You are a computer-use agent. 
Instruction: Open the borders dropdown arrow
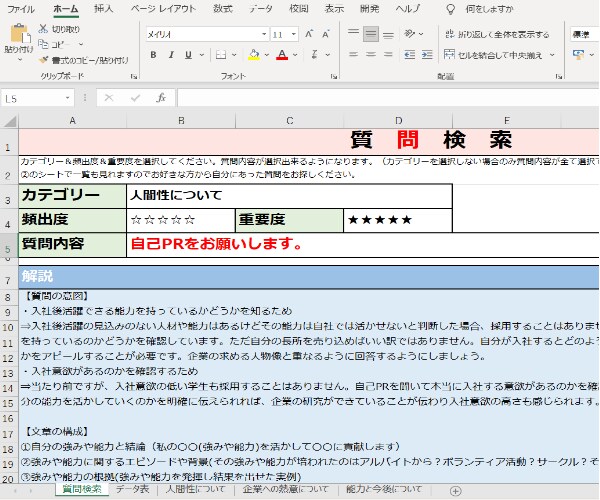pyautogui.click(x=234, y=55)
